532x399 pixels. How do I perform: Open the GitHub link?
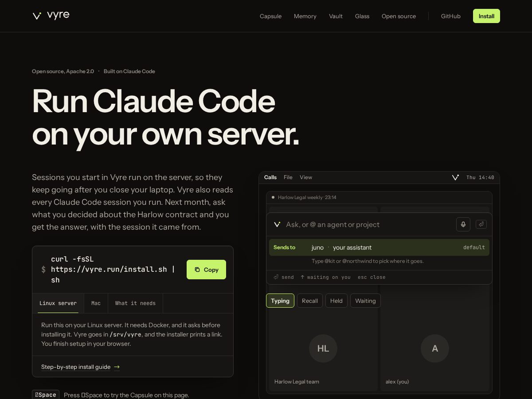tap(450, 16)
